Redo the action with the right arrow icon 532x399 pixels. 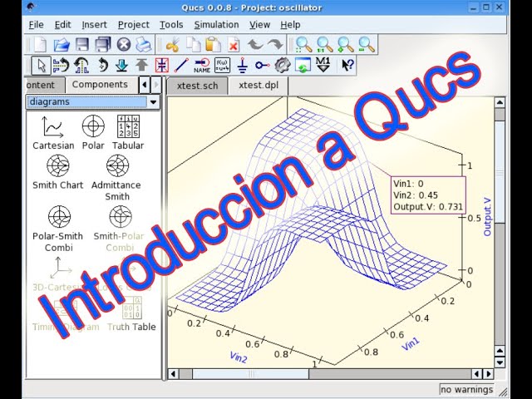275,44
